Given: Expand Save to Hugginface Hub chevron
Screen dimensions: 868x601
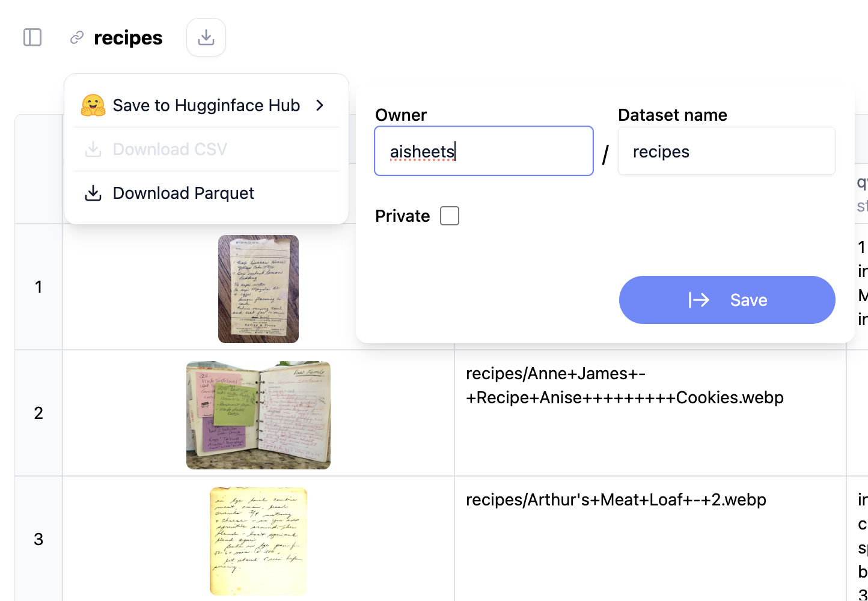Looking at the screenshot, I should coord(320,105).
